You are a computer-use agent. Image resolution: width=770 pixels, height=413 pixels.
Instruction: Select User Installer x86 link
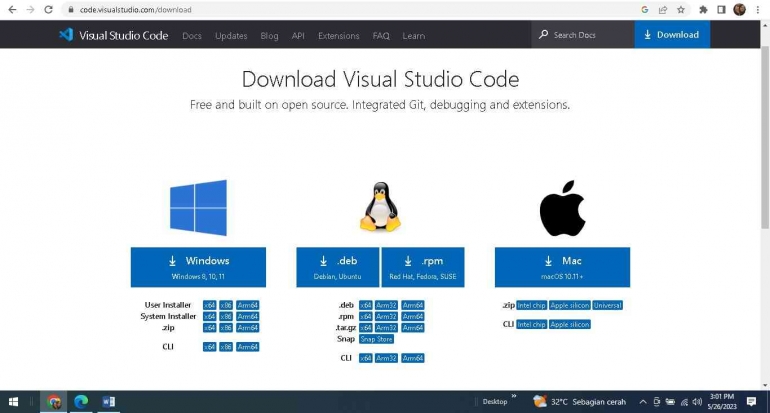[x=226, y=305]
